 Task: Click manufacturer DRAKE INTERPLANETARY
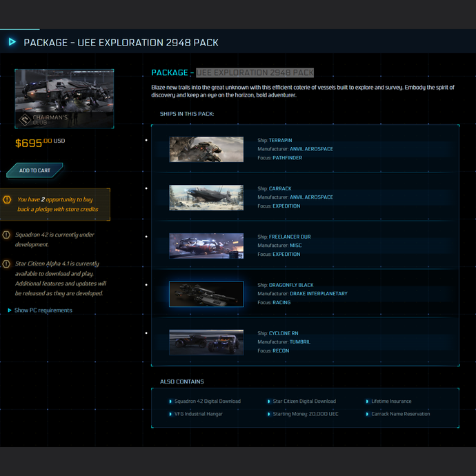point(319,294)
